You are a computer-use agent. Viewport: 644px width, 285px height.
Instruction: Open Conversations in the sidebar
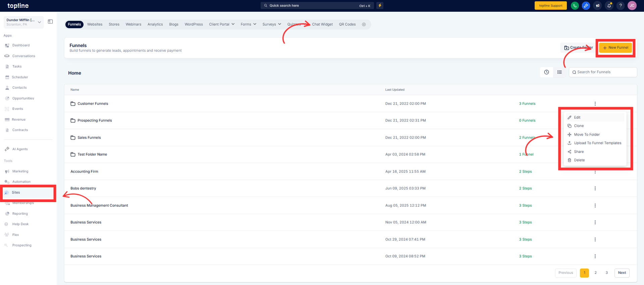point(23,56)
